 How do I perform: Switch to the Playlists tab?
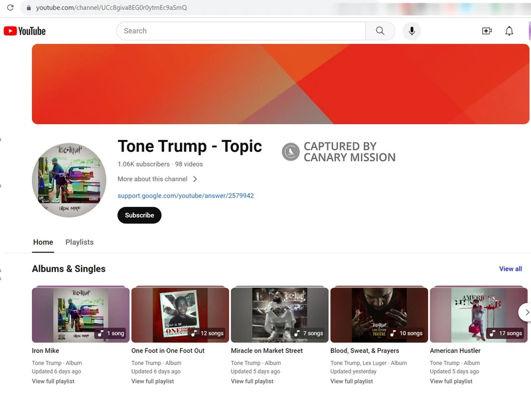(x=80, y=242)
